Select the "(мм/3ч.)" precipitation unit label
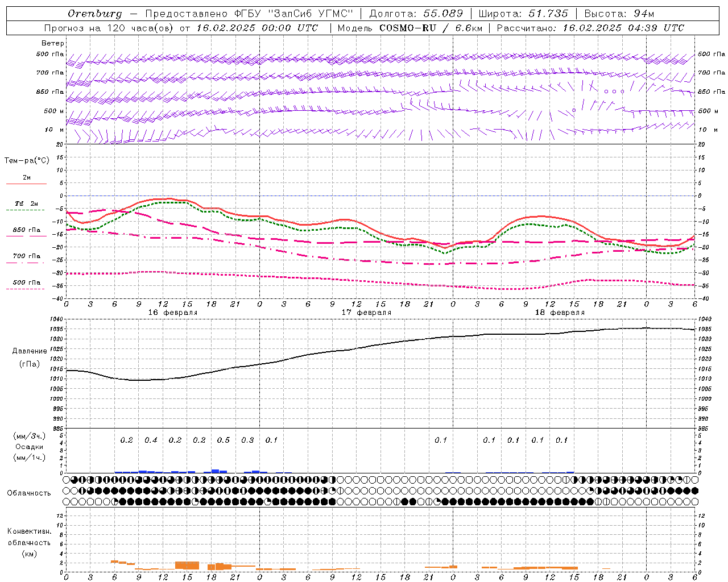The image size is (728, 582). 29,436
